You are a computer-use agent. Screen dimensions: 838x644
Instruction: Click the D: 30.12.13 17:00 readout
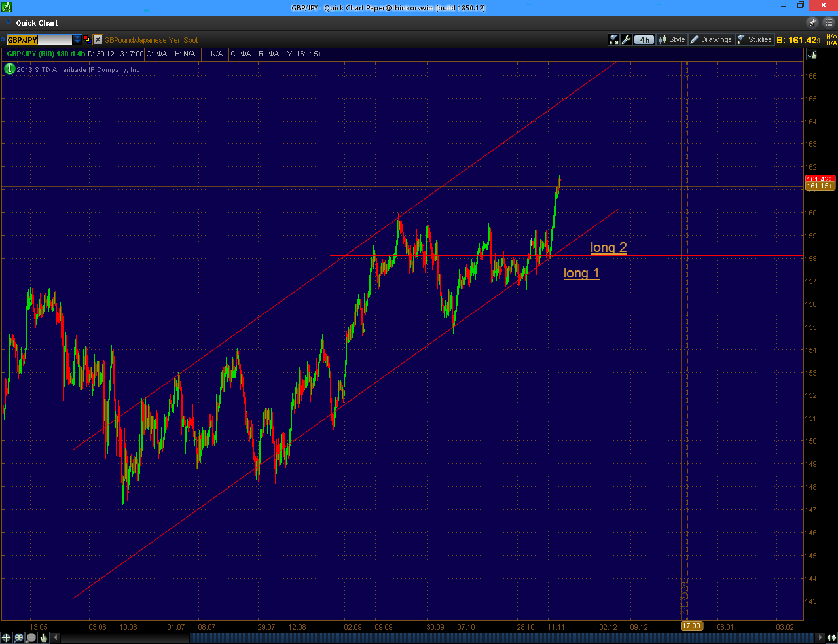click(116, 54)
